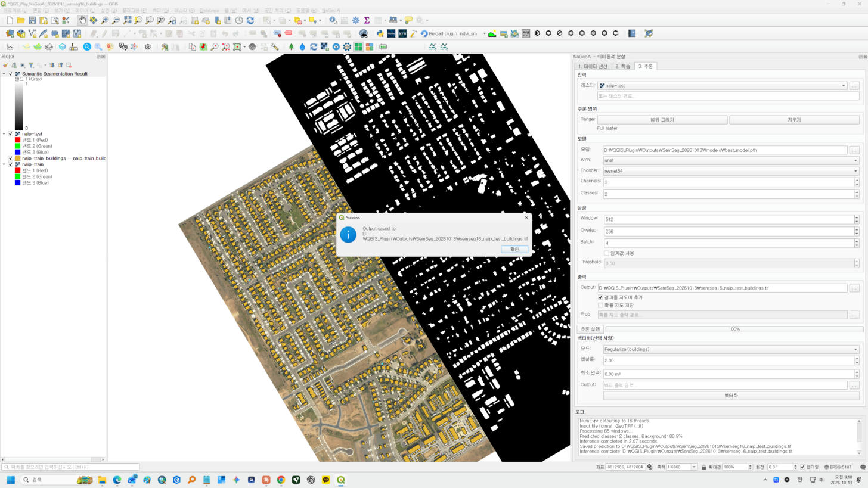Open the layer filter funnel in Layers panel
Screen dimensions: 868x488
click(x=31, y=65)
